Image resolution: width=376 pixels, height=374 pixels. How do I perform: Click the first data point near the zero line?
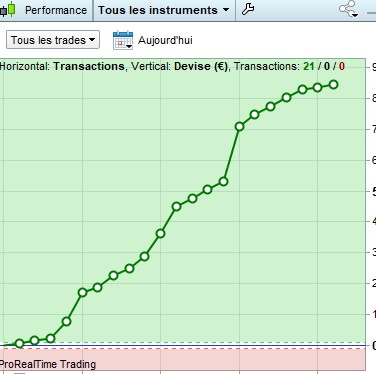[x=19, y=343]
